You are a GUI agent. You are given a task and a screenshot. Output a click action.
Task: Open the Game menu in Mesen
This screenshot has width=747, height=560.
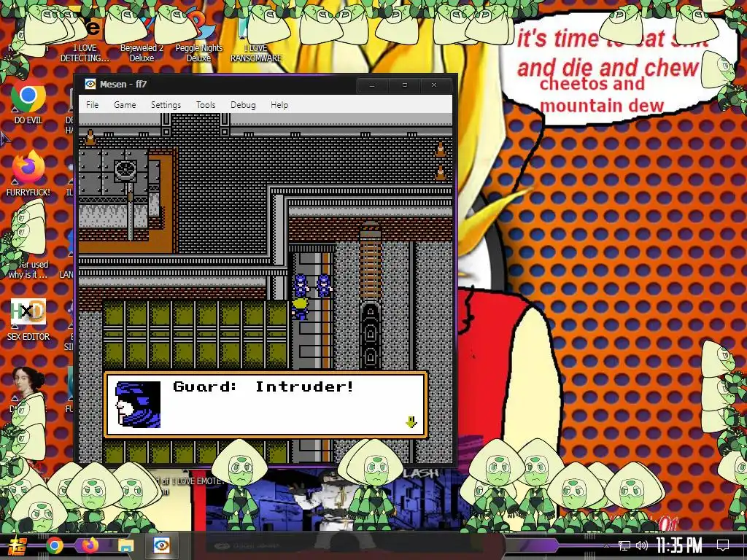pyautogui.click(x=125, y=105)
